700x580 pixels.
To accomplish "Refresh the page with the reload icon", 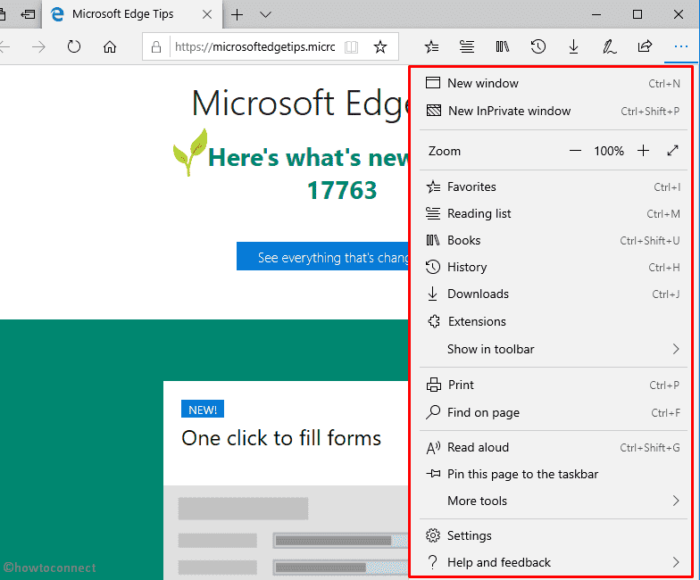I will tap(74, 46).
